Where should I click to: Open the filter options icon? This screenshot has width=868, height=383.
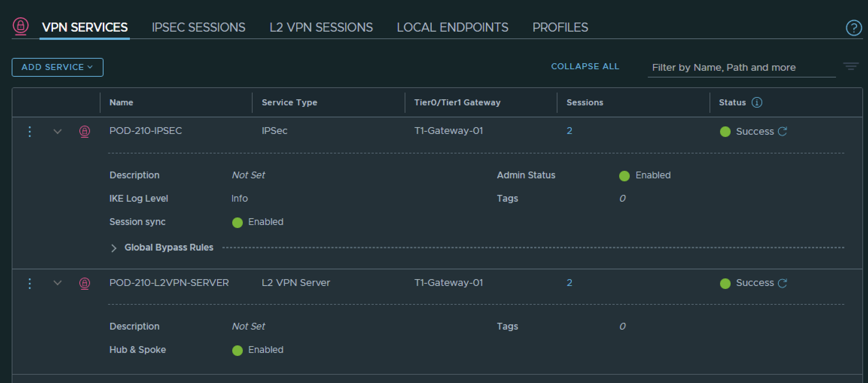(851, 67)
